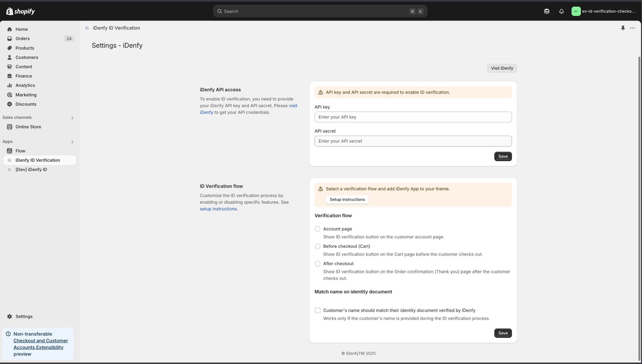Click the Visit iDenfy button

[502, 68]
